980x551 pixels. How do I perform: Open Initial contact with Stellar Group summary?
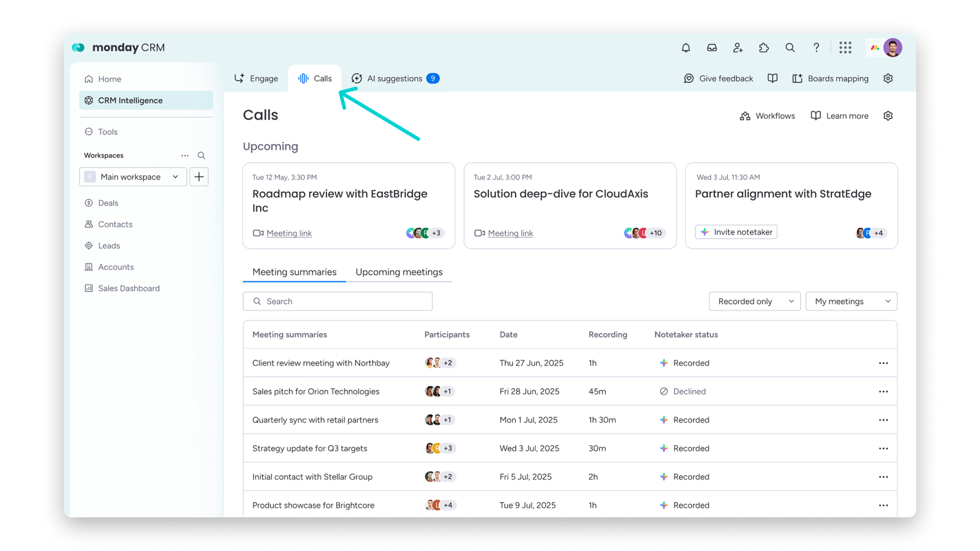[x=312, y=477]
